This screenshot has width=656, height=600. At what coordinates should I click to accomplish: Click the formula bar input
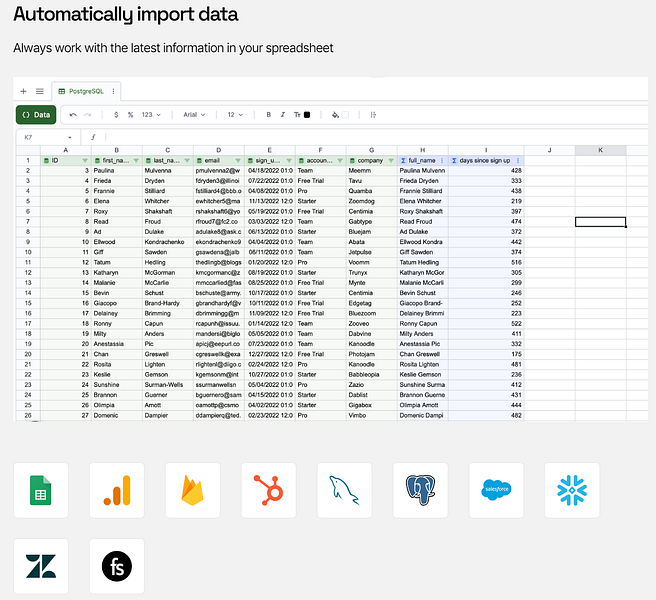(377, 137)
